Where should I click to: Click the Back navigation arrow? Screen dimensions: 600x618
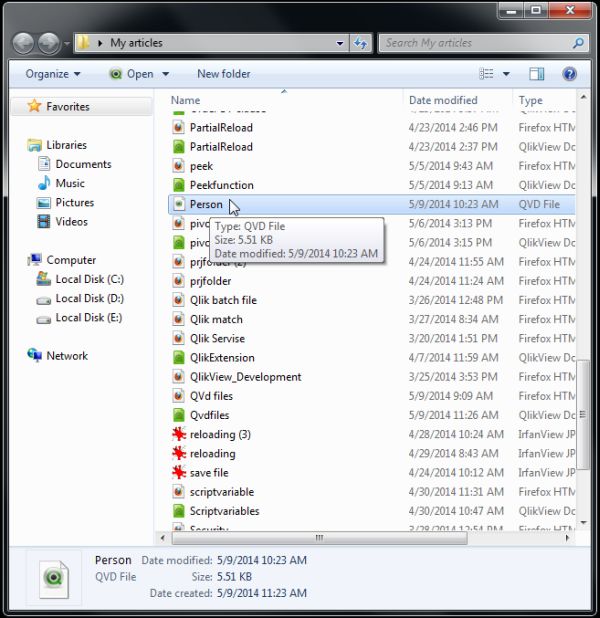point(23,43)
